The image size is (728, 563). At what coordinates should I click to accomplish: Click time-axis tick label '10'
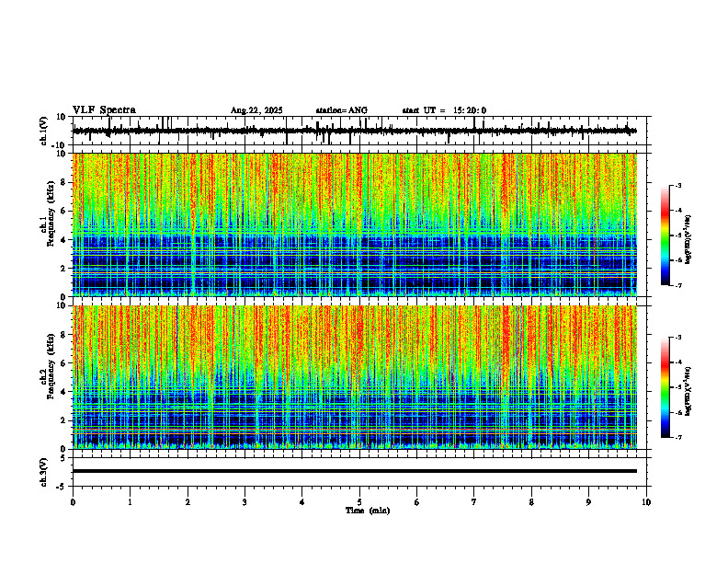[x=646, y=502]
